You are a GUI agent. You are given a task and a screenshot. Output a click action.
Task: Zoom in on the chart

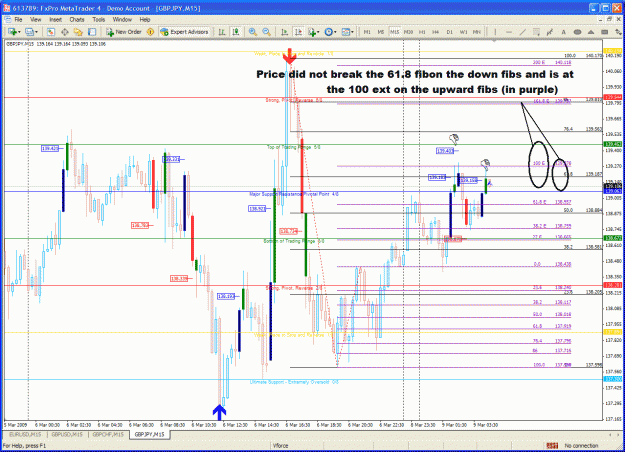click(253, 32)
